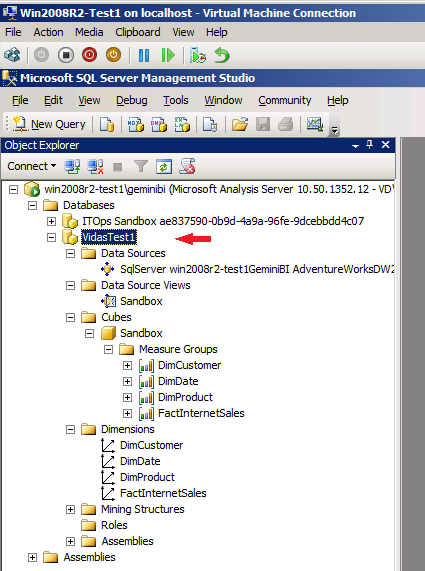
Task: Collapse the top-level Databases folder
Action: [x=32, y=205]
